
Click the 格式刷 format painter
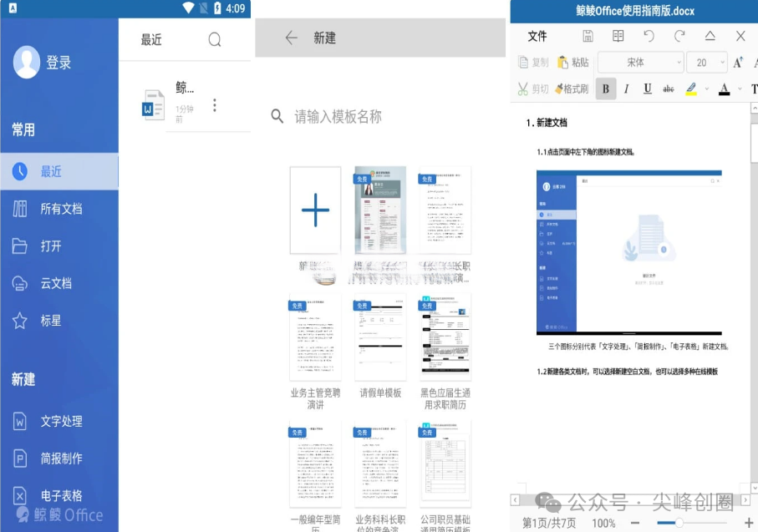coord(572,89)
